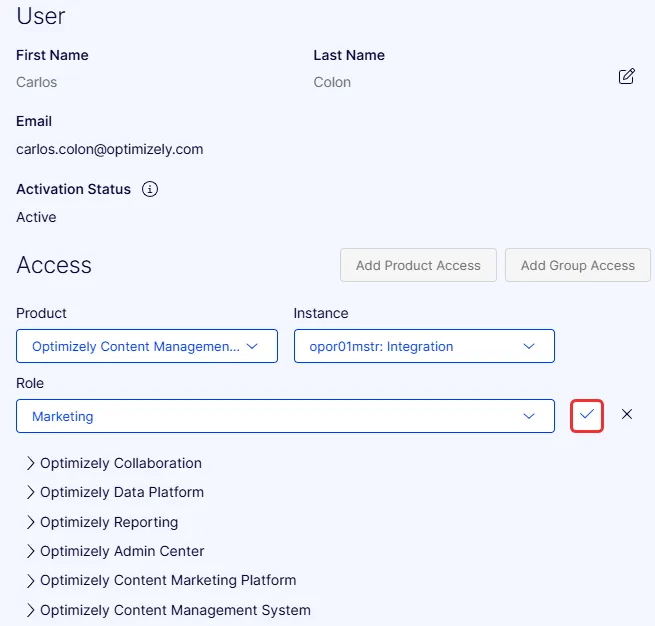
Task: Expand the Optimizely Content Management System section
Action: 169,610
